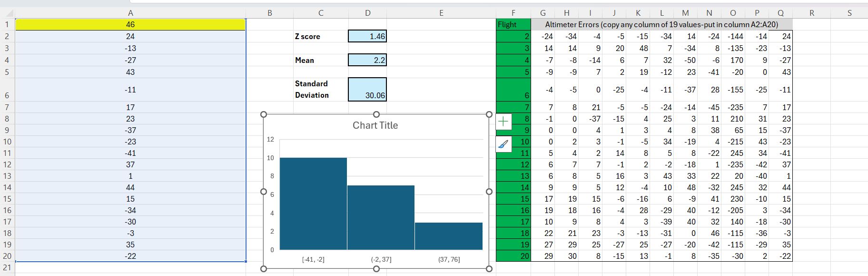Select column Q header
This screenshot has height=276, width=868.
pyautogui.click(x=780, y=13)
